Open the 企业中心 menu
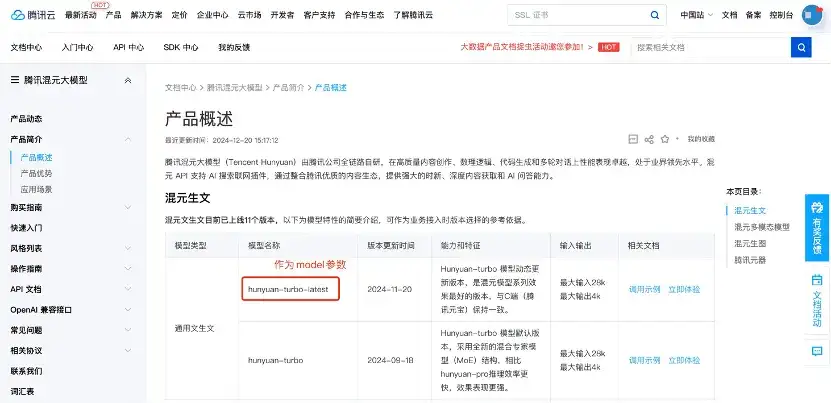Screen dimensions: 832x404 (212, 15)
